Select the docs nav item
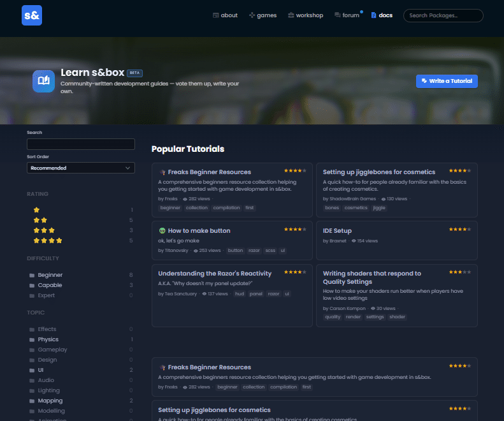Image resolution: width=504 pixels, height=421 pixels. [x=382, y=15]
